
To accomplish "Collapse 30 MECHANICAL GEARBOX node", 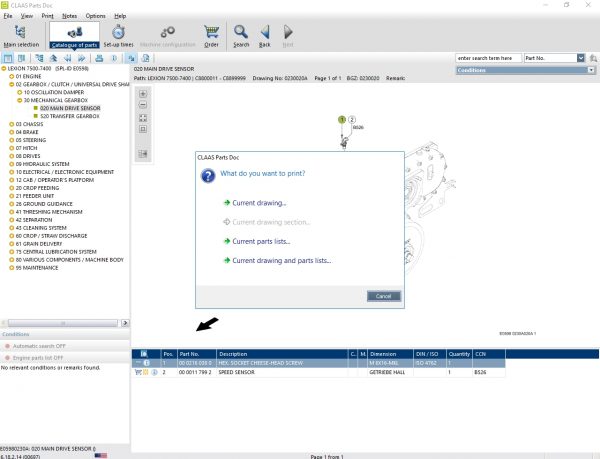I will [20, 100].
